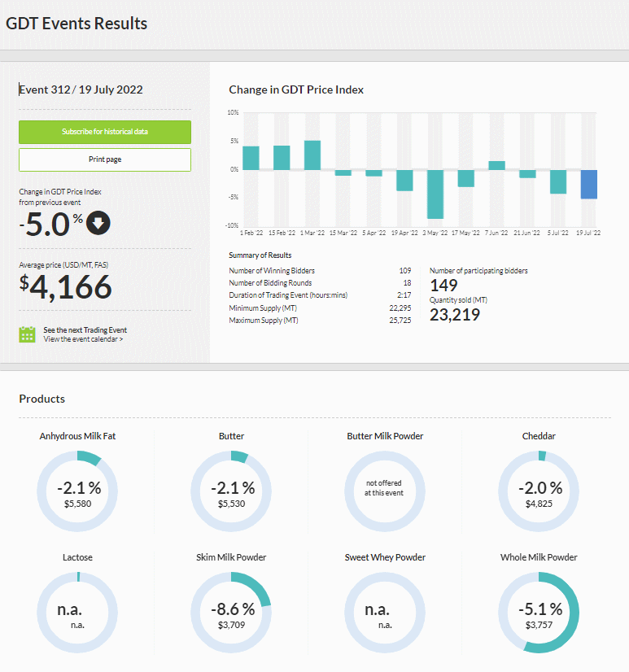Click the Print page button
Screen dimensions: 629x672
(105, 159)
